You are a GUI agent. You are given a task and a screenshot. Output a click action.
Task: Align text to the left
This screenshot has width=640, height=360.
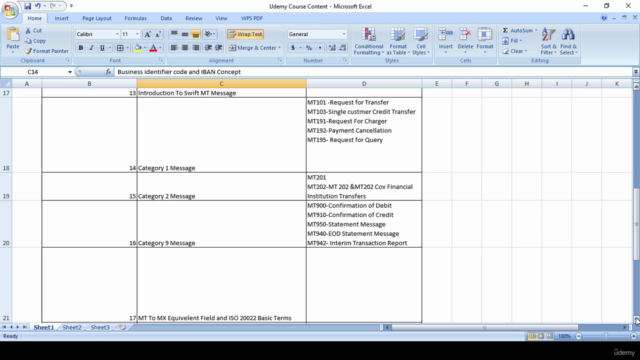(x=174, y=48)
